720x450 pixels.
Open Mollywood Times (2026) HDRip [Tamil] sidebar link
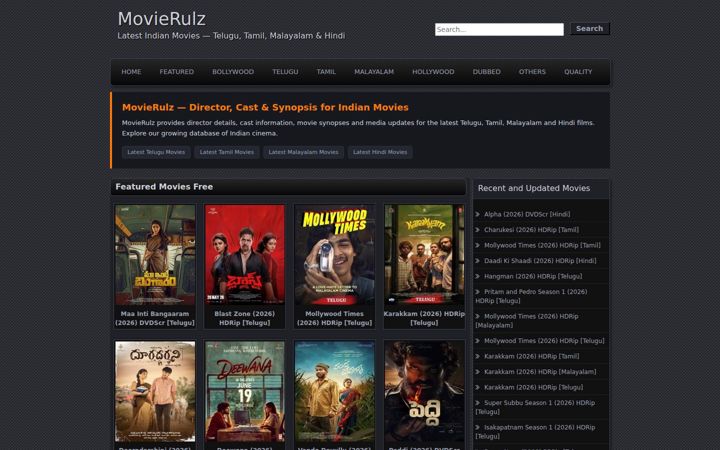(542, 245)
